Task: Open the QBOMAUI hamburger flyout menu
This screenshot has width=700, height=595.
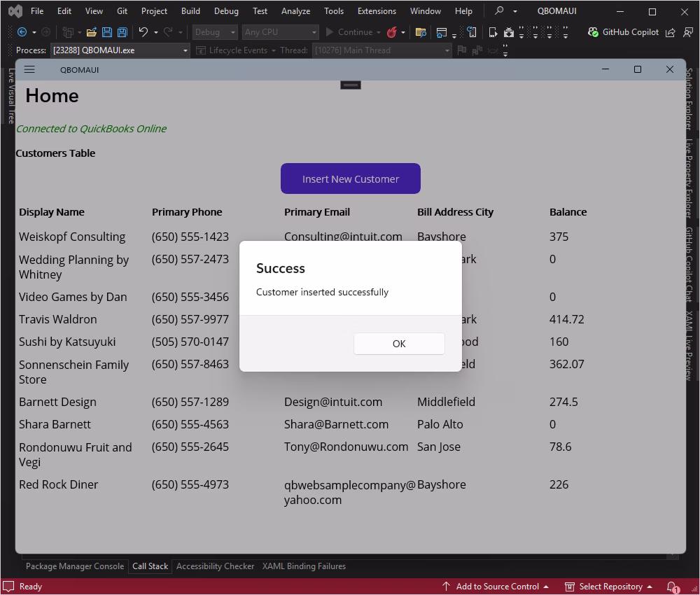Action: [x=29, y=69]
